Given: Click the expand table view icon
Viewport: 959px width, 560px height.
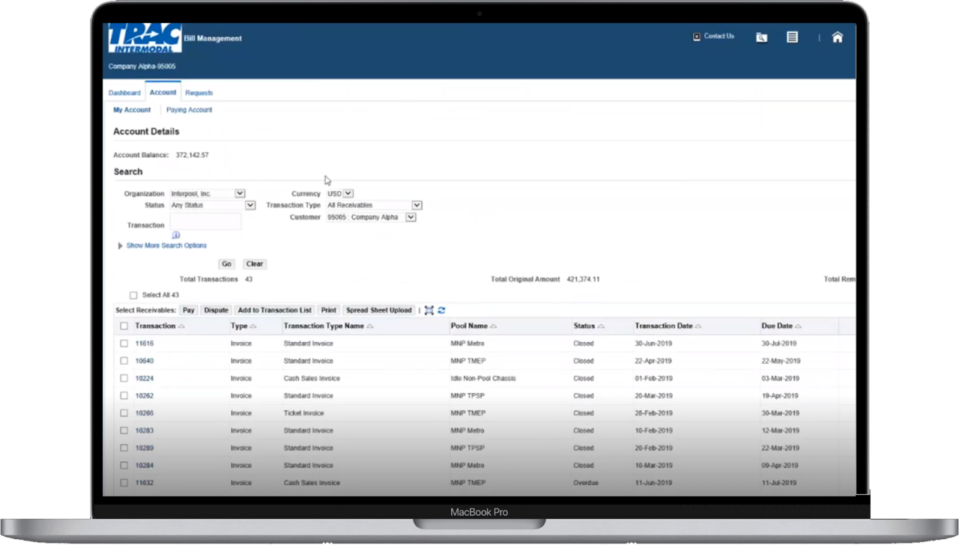Looking at the screenshot, I should tap(429, 309).
